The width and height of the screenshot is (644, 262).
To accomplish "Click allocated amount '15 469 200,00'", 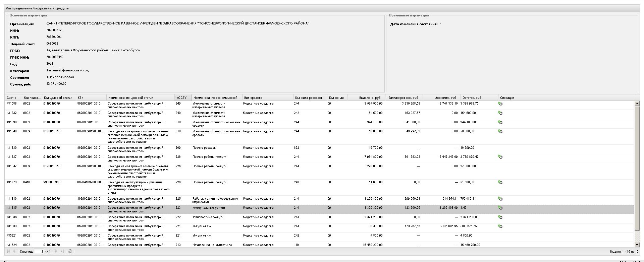I will [373, 245].
